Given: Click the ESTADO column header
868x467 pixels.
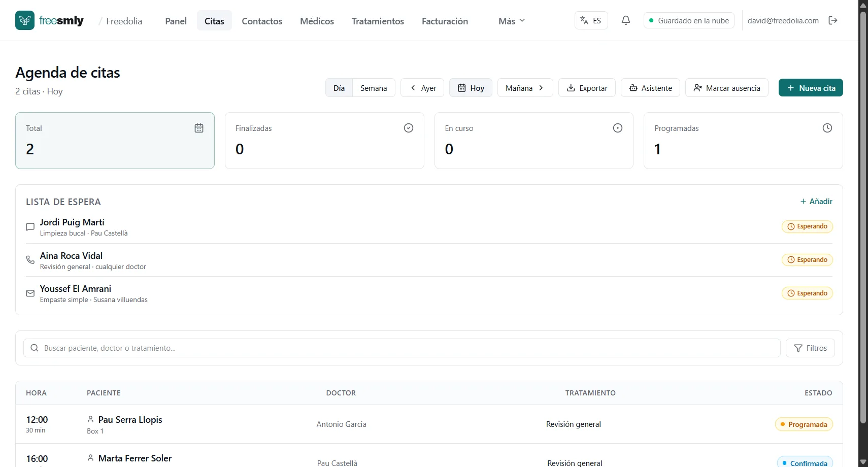Looking at the screenshot, I should click(818, 393).
